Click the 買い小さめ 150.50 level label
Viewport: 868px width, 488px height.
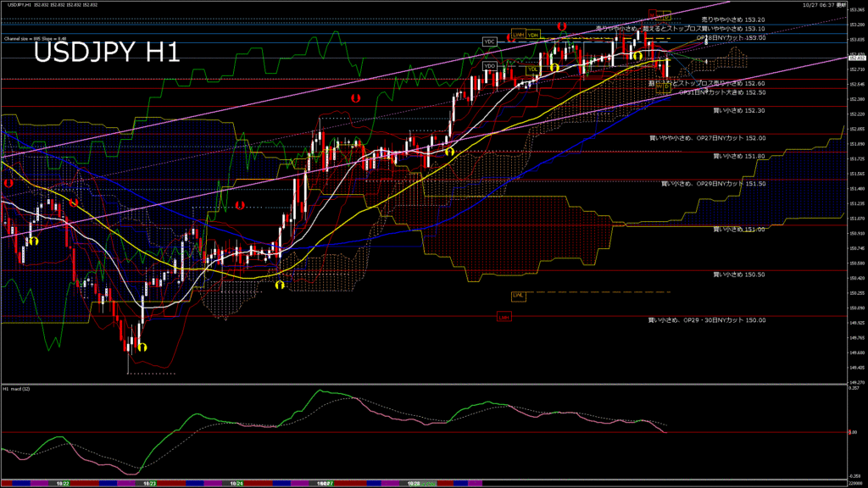pos(739,274)
